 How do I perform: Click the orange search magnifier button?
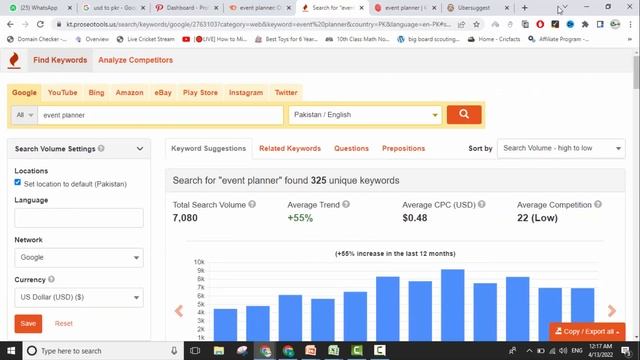464,114
